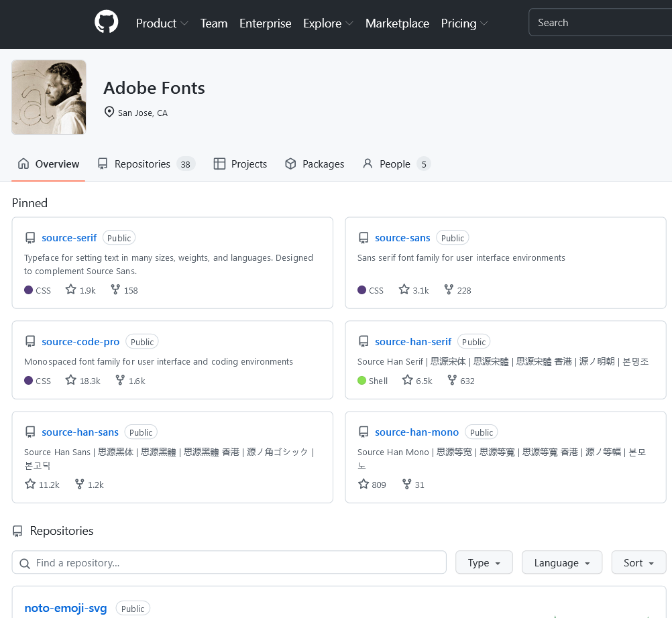Click the 18.3k star count on source-code-pro
672x618 pixels.
(x=90, y=381)
